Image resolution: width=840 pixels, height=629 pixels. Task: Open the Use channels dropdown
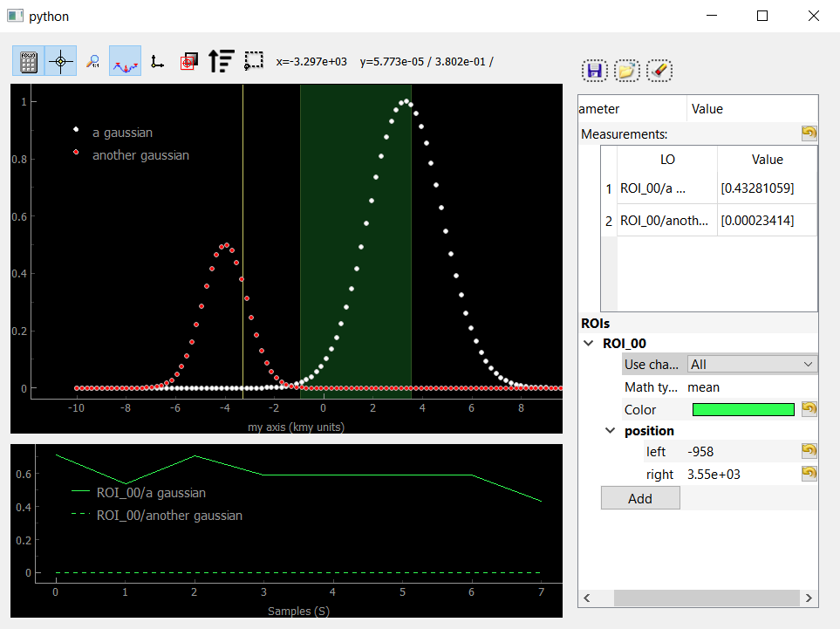(752, 365)
